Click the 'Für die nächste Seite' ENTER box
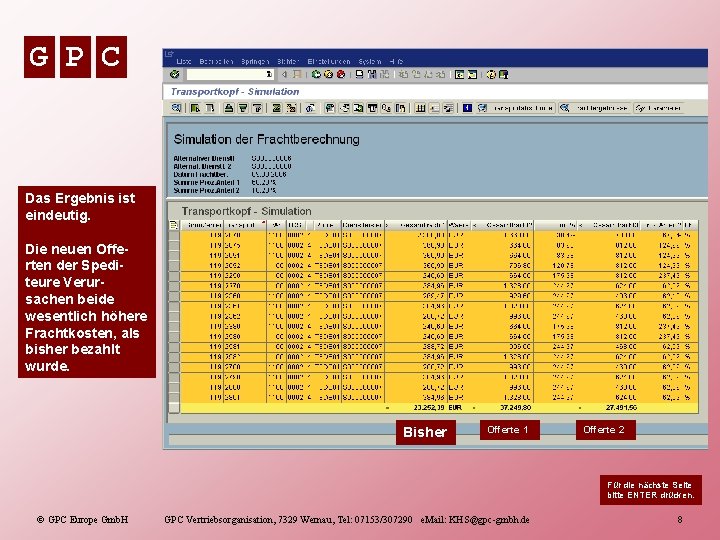This screenshot has height=540, width=720. (651, 490)
